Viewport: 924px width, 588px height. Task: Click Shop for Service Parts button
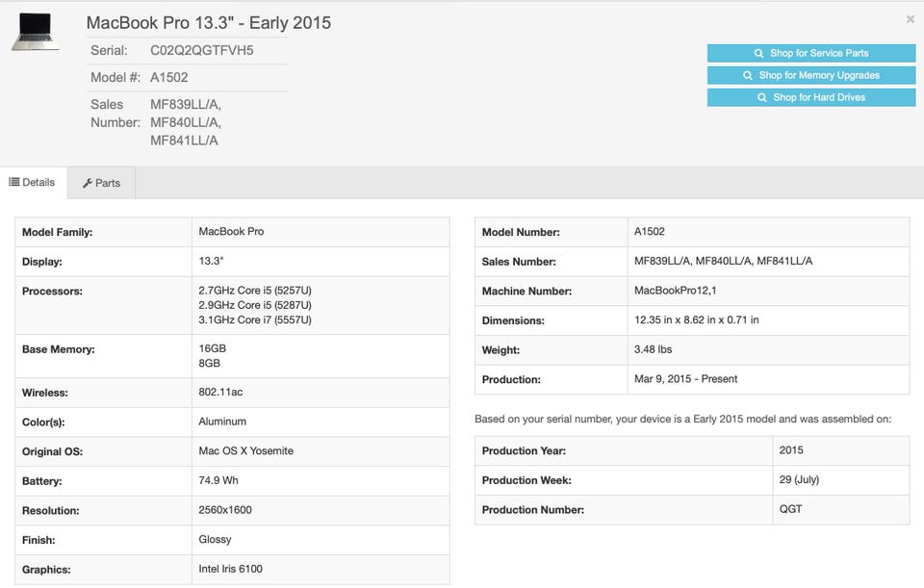pos(810,53)
